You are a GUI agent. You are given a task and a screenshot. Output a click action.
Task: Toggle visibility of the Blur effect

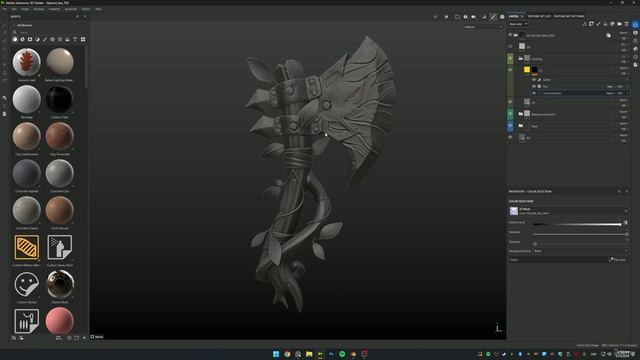[534, 87]
